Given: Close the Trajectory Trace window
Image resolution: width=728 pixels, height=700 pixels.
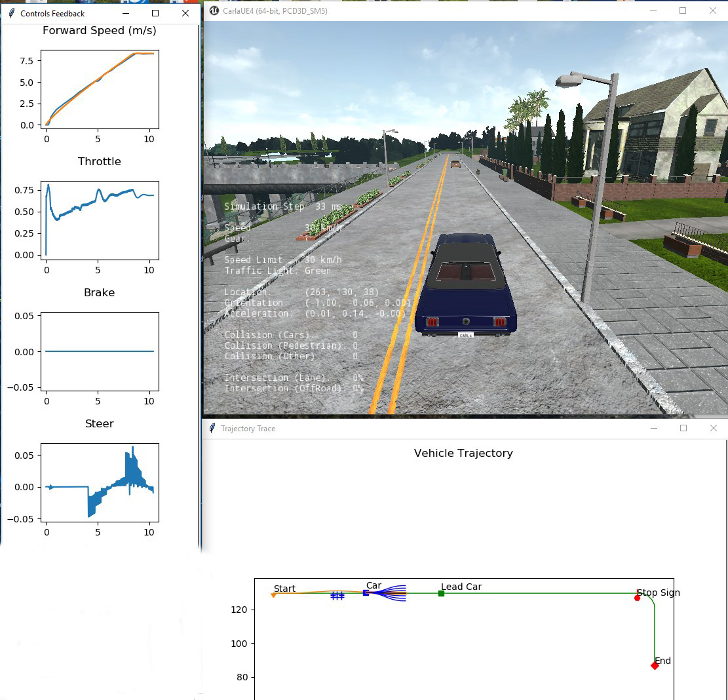Looking at the screenshot, I should point(713,428).
